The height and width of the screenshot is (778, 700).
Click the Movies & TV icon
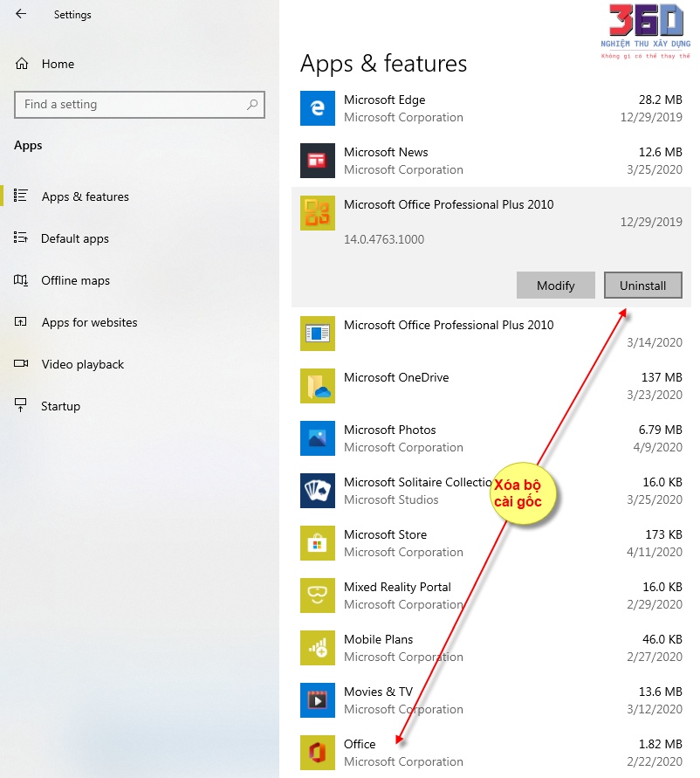tap(318, 700)
